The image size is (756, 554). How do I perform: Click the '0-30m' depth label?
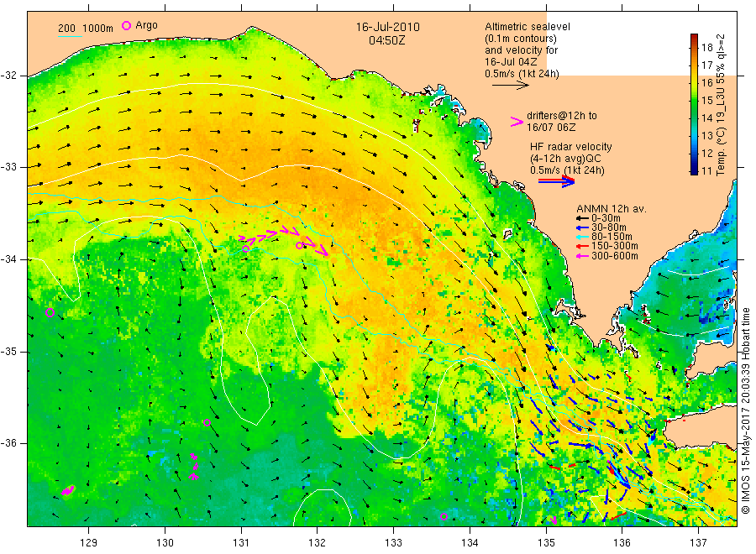[606, 218]
